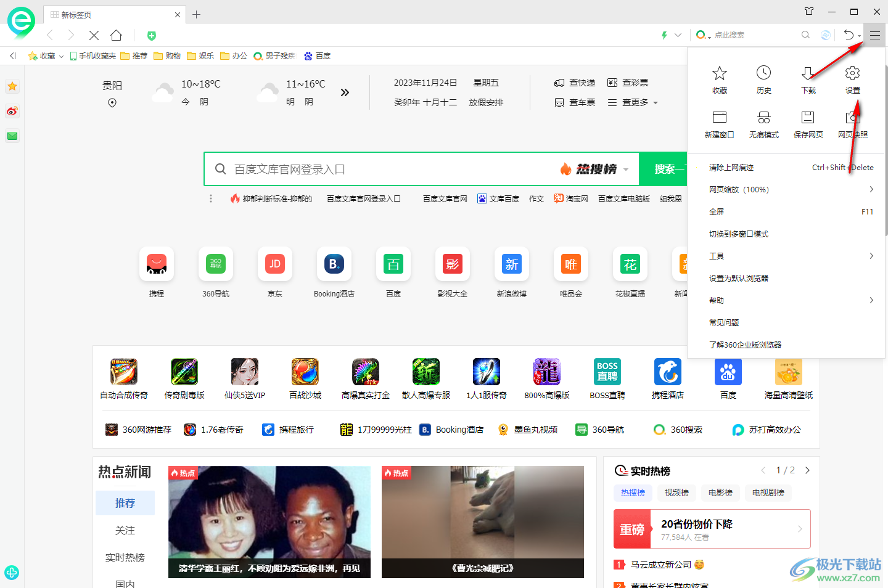The height and width of the screenshot is (588, 888).
Task: Switch to 电影榜 tab
Action: coord(720,492)
